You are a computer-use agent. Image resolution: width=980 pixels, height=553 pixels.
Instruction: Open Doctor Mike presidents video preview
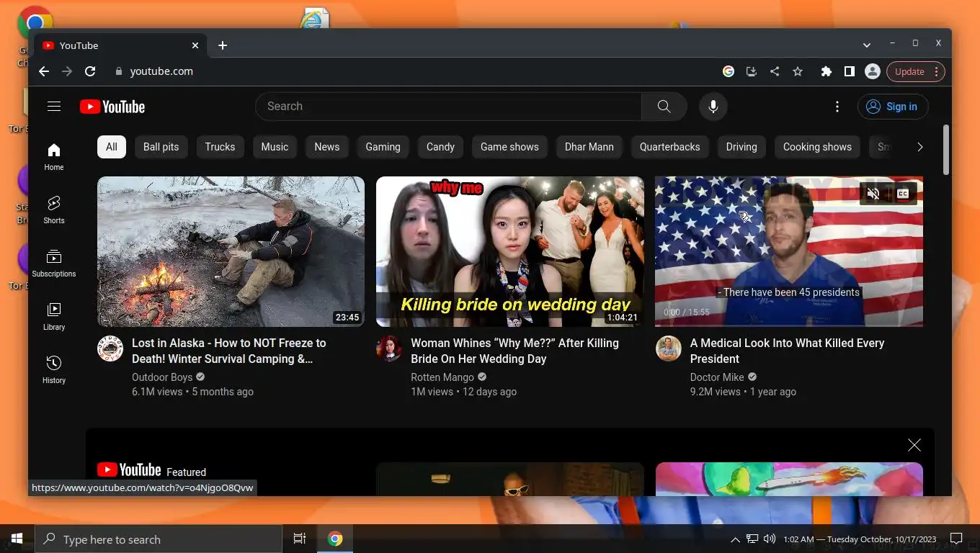789,252
